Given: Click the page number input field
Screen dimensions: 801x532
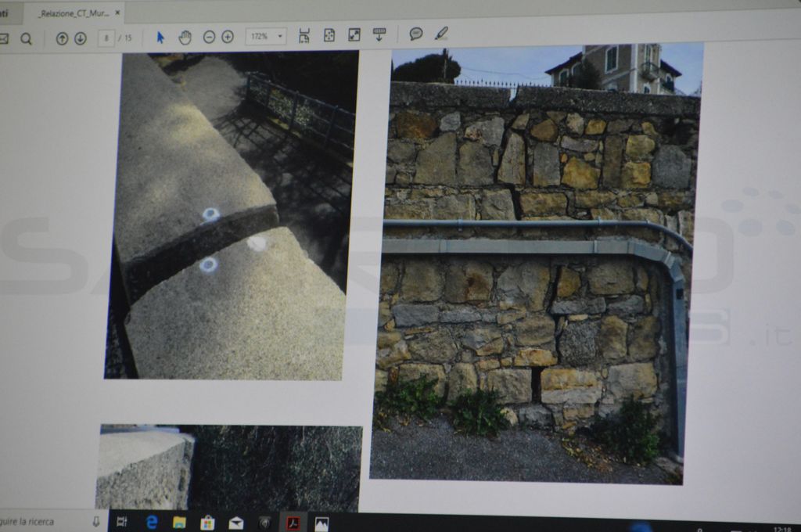Looking at the screenshot, I should click(x=106, y=38).
